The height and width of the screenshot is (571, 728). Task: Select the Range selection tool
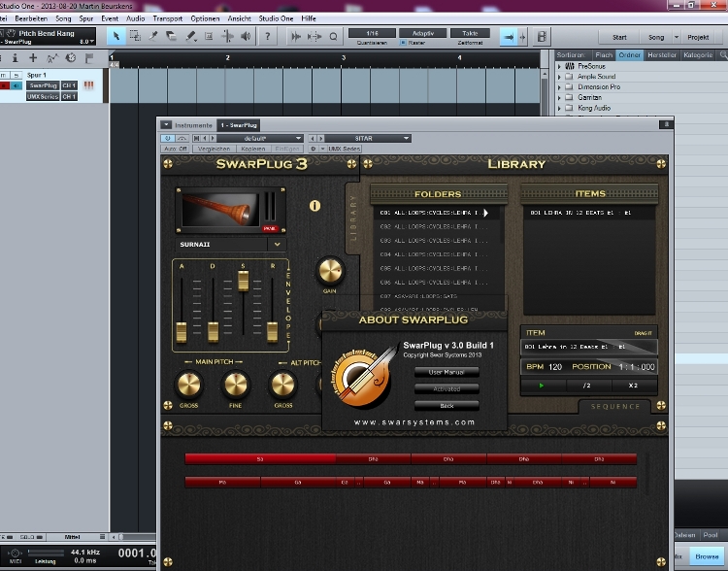[x=135, y=36]
